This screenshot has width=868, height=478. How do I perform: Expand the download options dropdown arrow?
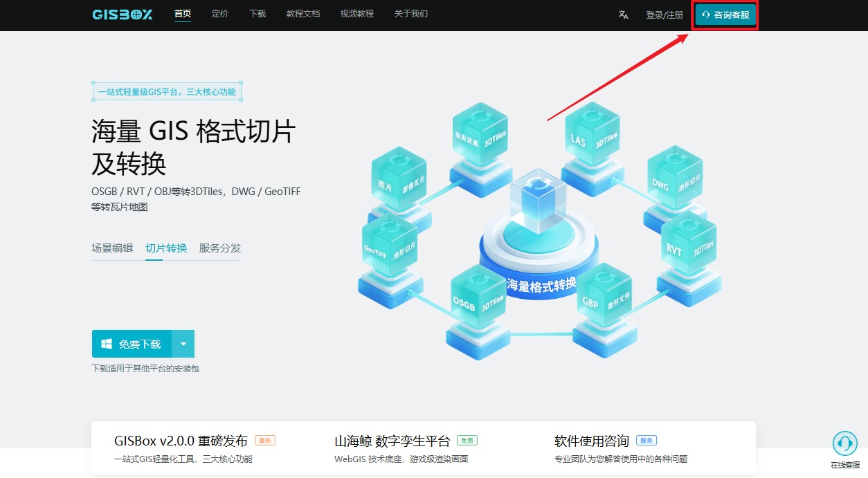[x=183, y=344]
